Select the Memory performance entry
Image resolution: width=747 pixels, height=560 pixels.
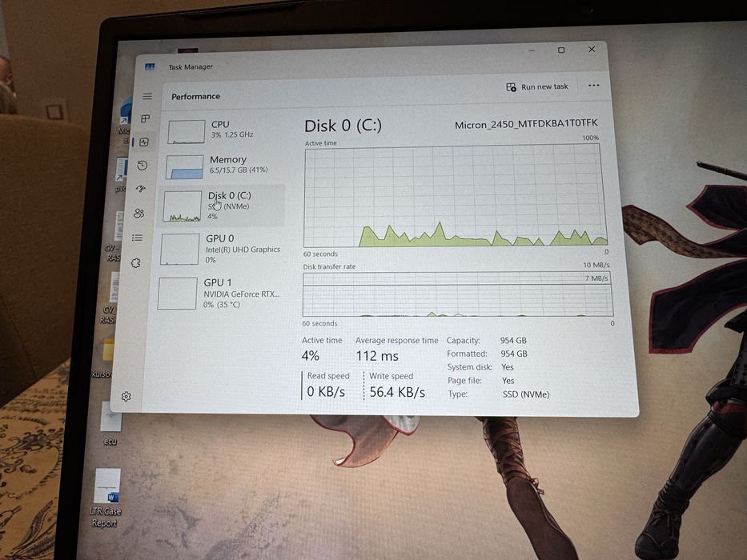[x=223, y=166]
